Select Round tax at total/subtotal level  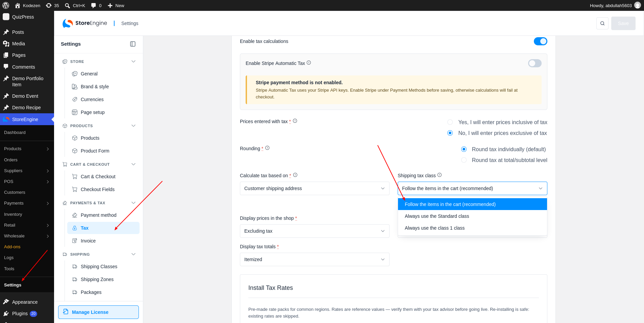coord(464,160)
